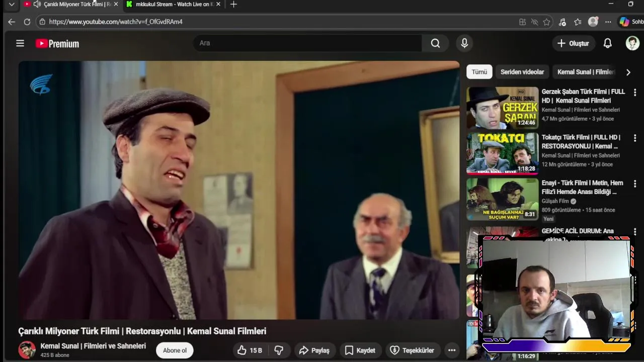Open the browser settings three-dot menu
The height and width of the screenshot is (362, 644).
click(608, 22)
